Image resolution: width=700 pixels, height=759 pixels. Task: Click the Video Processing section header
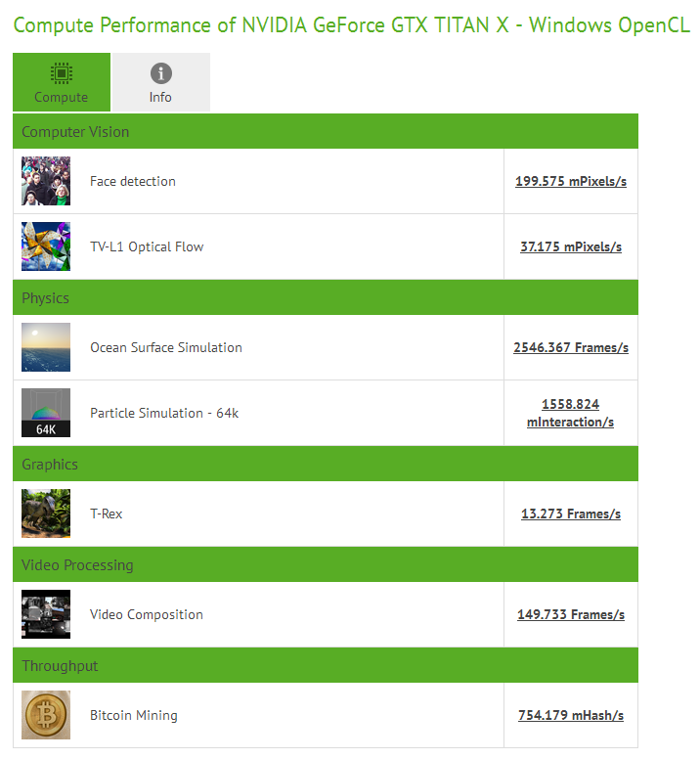(77, 564)
